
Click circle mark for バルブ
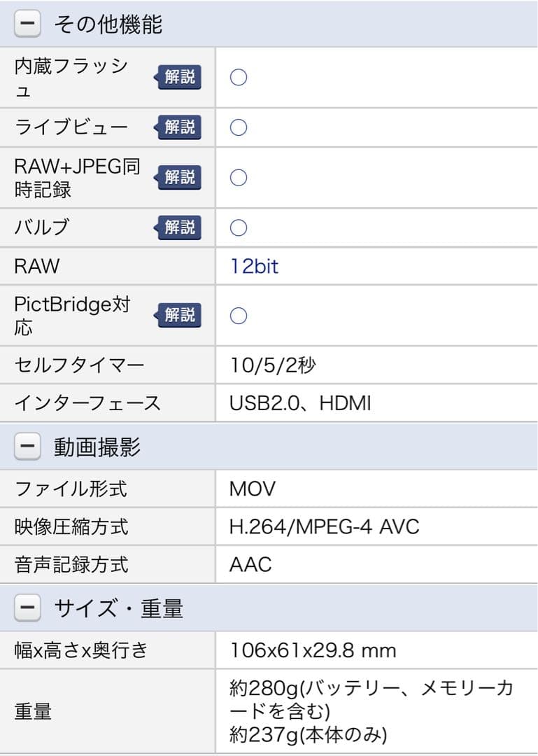[239, 227]
